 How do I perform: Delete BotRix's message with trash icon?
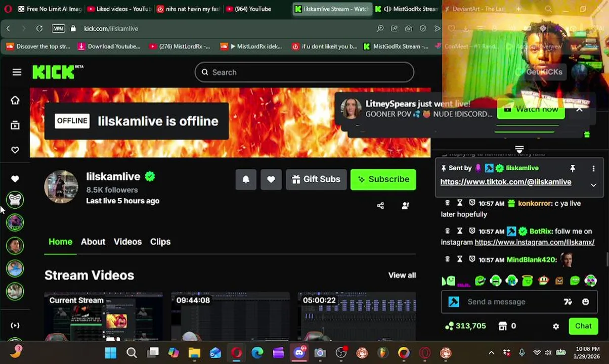pyautogui.click(x=447, y=231)
